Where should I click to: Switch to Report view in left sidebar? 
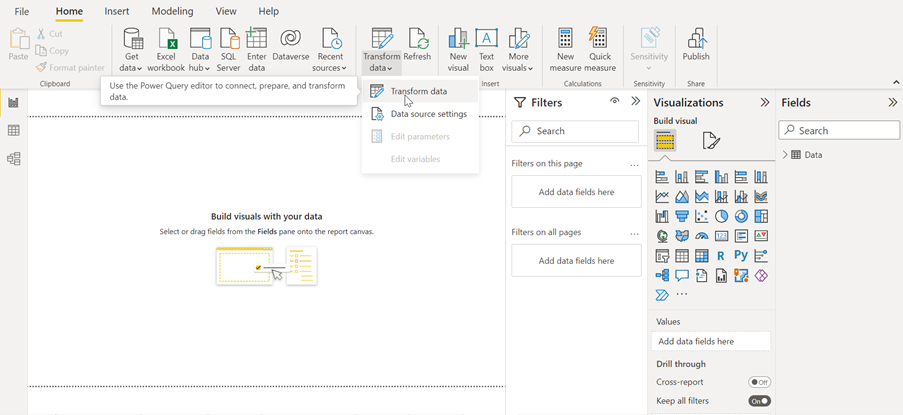pyautogui.click(x=13, y=103)
